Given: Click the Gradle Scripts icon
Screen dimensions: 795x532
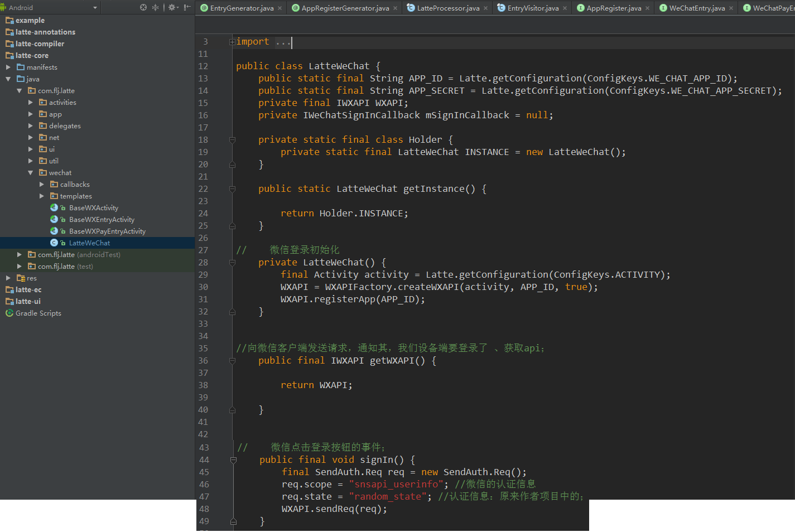Looking at the screenshot, I should 9,313.
